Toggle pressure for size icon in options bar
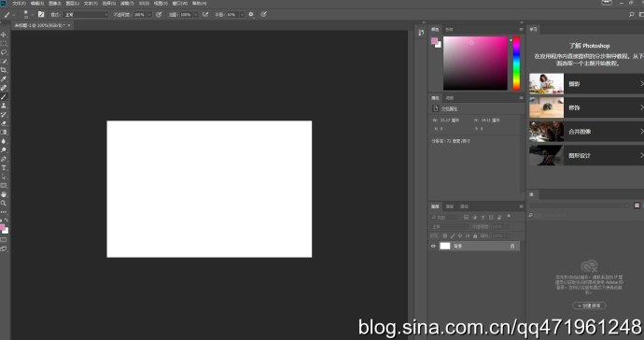The height and width of the screenshot is (340, 644). pyautogui.click(x=264, y=14)
